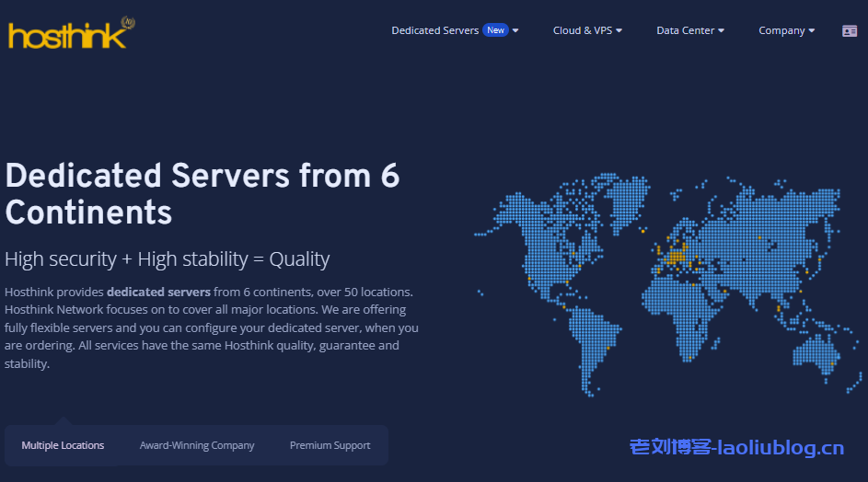Expand the Dedicated Servers dropdown arrow
Image resolution: width=868 pixels, height=482 pixels.
coord(515,31)
